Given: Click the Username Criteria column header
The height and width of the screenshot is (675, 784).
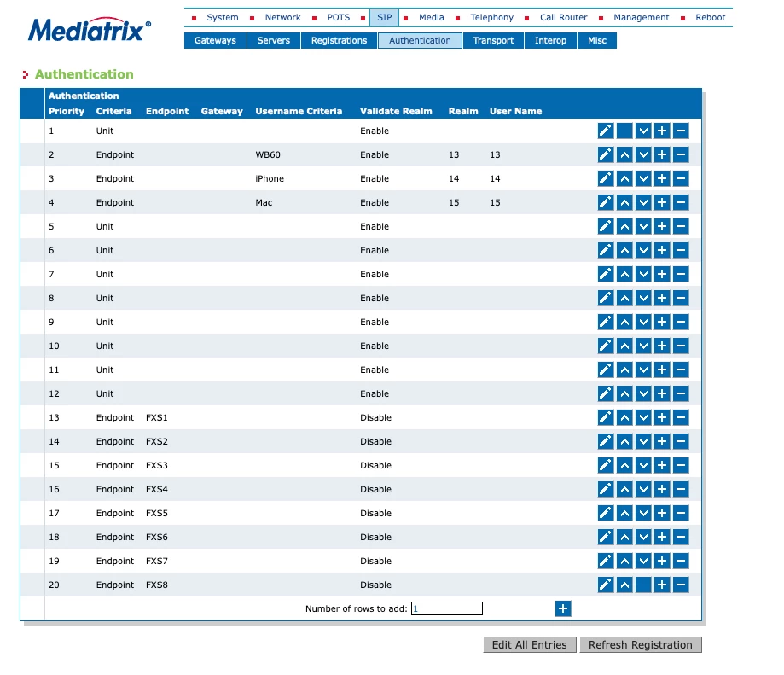Looking at the screenshot, I should (299, 111).
